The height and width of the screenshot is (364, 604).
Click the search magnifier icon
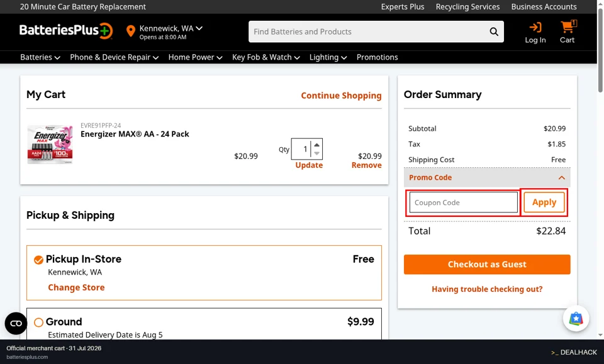pyautogui.click(x=494, y=31)
